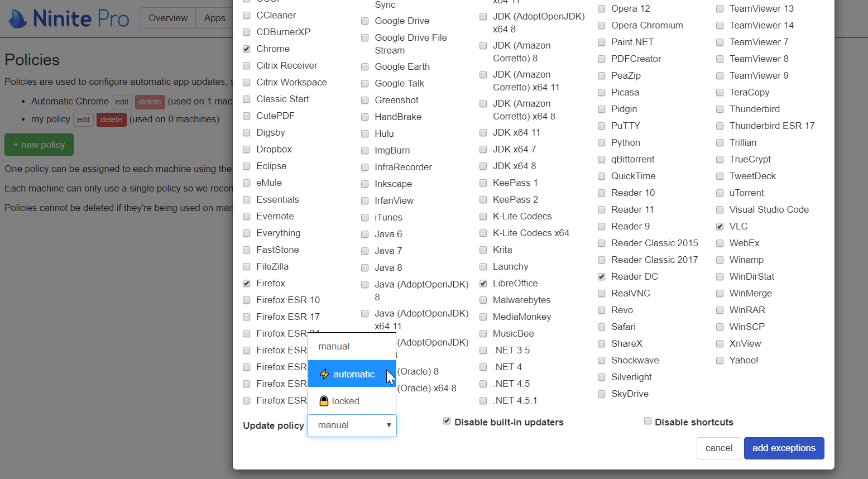The height and width of the screenshot is (479, 868).
Task: Check the iTunes checkbox
Action: [365, 218]
